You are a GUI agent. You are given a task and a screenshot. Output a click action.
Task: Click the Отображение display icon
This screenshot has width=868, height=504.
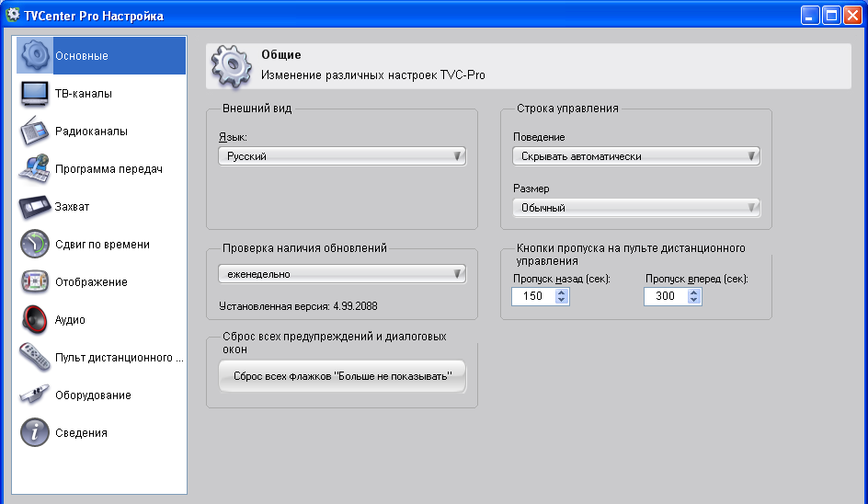point(35,282)
